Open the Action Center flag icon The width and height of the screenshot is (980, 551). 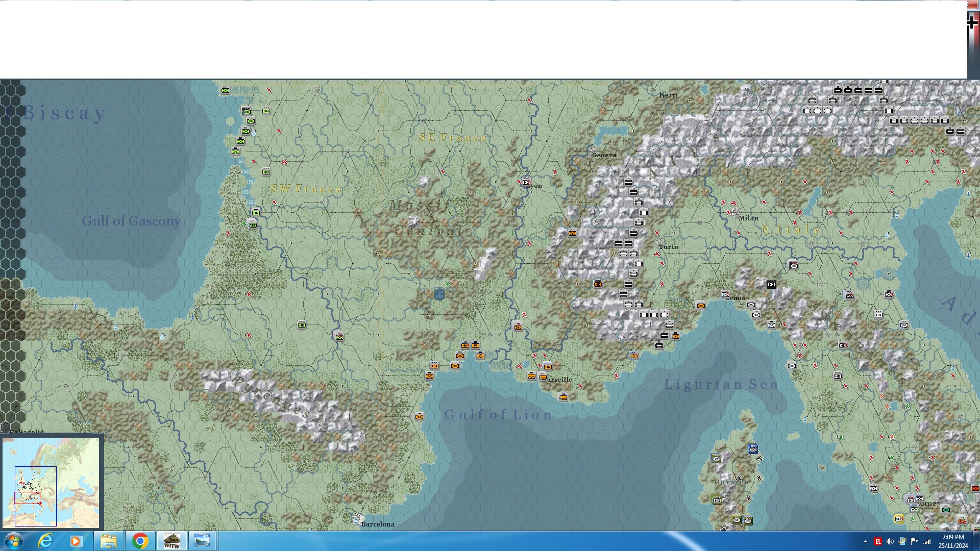coord(915,541)
